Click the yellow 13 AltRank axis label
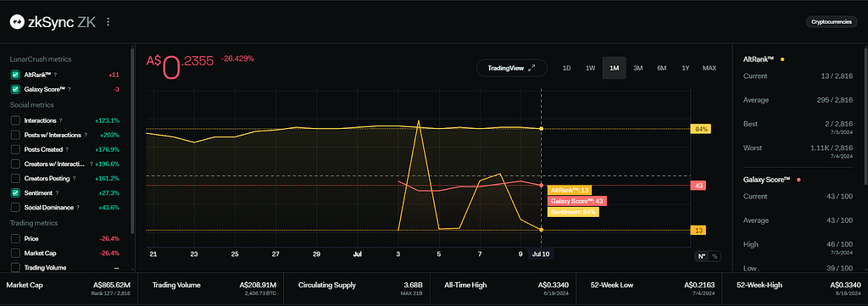The height and width of the screenshot is (306, 868). pyautogui.click(x=698, y=231)
